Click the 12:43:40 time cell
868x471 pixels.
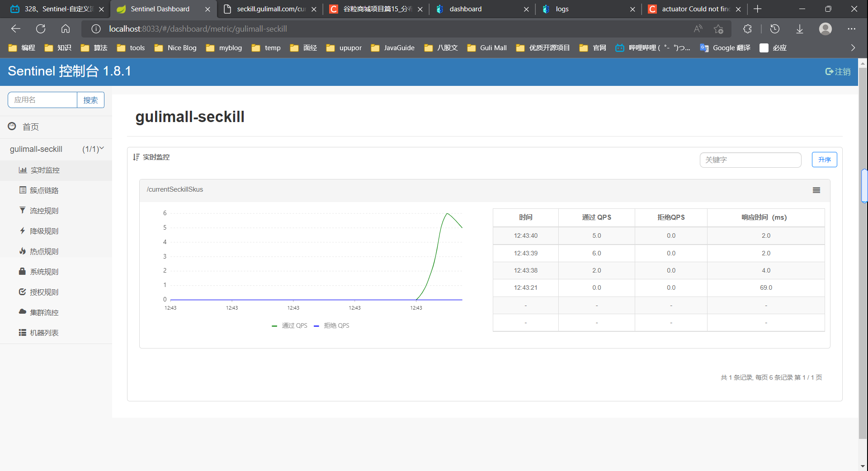pyautogui.click(x=526, y=235)
